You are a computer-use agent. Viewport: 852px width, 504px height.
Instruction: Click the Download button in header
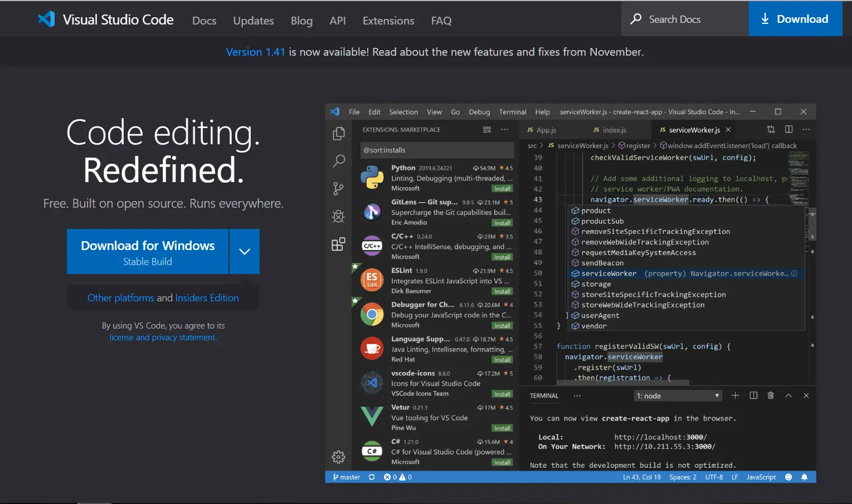(x=795, y=19)
